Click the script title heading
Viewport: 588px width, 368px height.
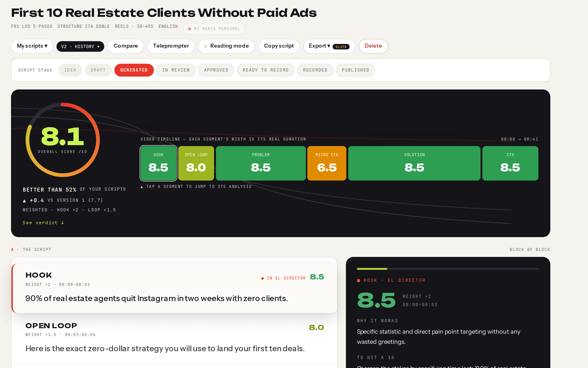click(164, 13)
